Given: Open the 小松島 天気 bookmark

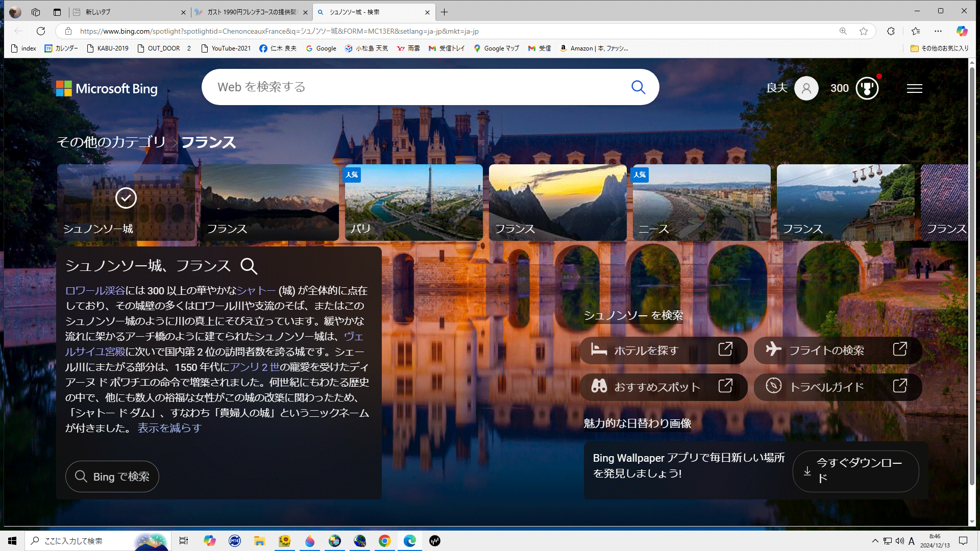Looking at the screenshot, I should click(x=366, y=48).
